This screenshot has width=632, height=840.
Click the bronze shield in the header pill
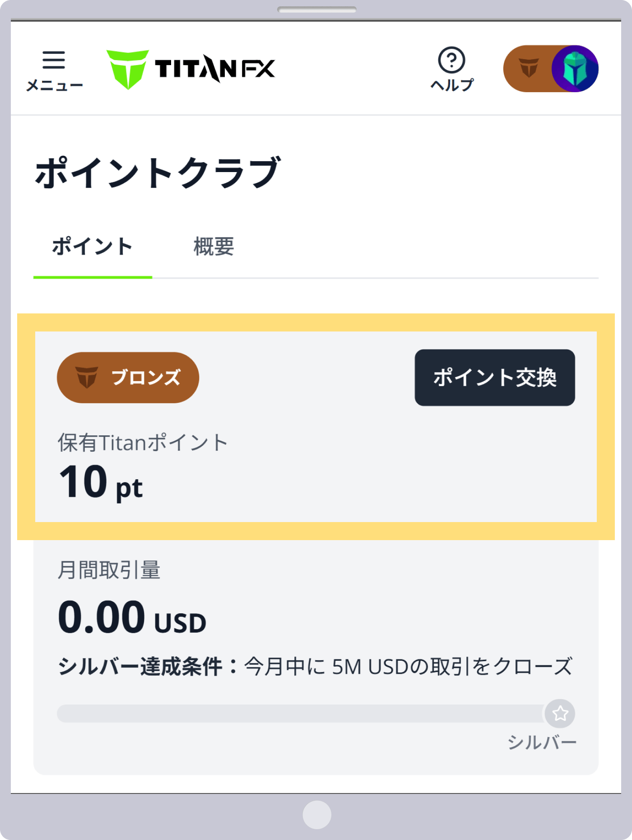pos(529,69)
